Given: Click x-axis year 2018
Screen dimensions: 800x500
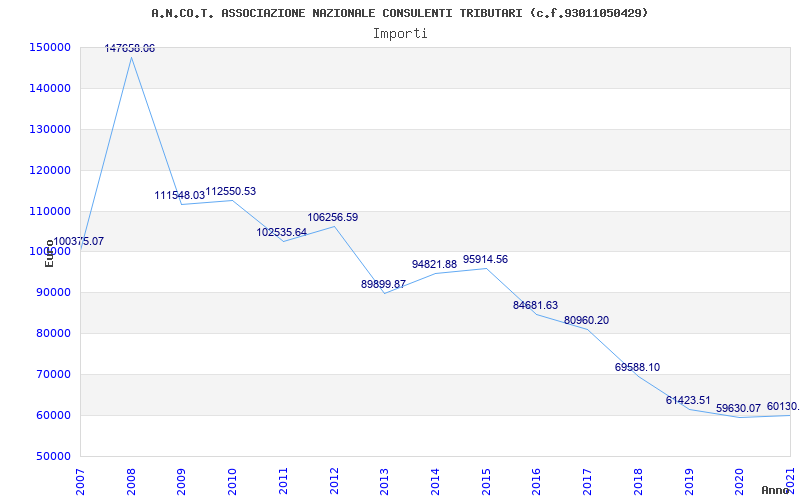Looking at the screenshot, I should (x=638, y=482).
